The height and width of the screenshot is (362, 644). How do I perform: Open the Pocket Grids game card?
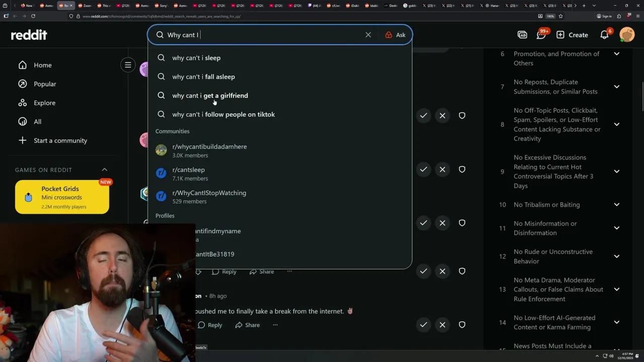[x=62, y=197]
